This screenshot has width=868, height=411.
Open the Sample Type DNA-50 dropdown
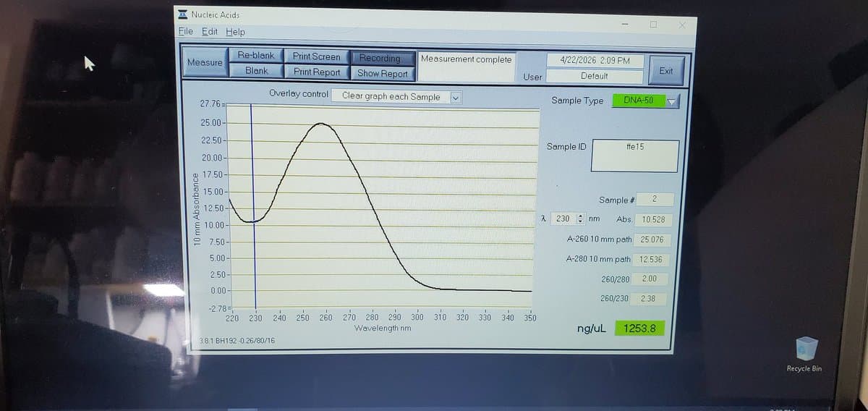tap(671, 102)
